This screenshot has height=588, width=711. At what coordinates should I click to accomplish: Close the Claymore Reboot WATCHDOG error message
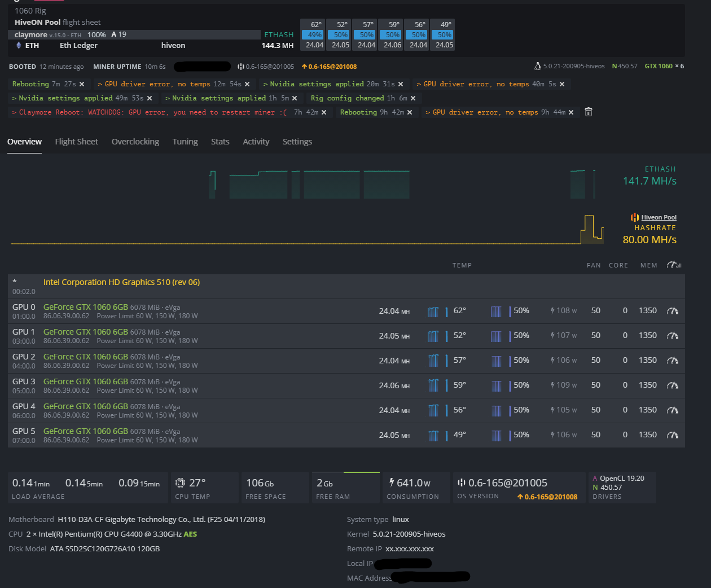(324, 112)
